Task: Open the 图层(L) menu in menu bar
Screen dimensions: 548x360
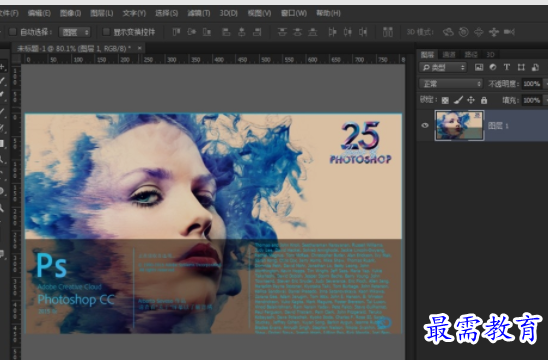Action: click(x=102, y=13)
